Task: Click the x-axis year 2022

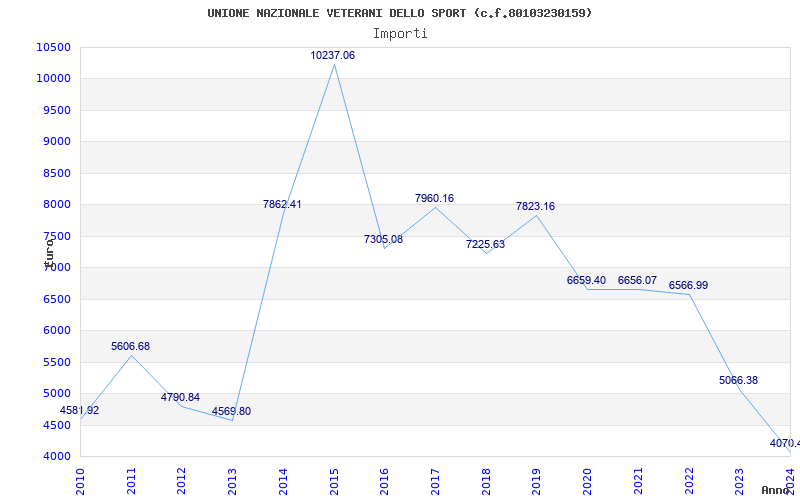Action: click(x=688, y=481)
